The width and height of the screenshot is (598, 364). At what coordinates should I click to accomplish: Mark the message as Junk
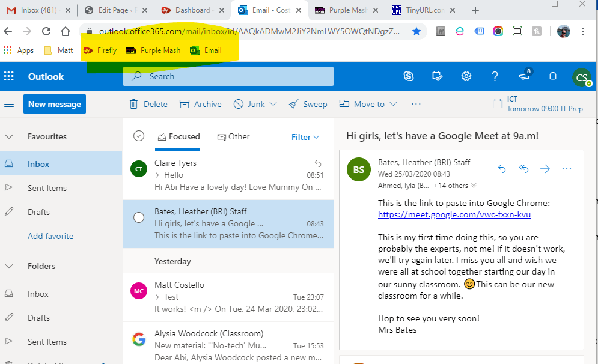(249, 104)
